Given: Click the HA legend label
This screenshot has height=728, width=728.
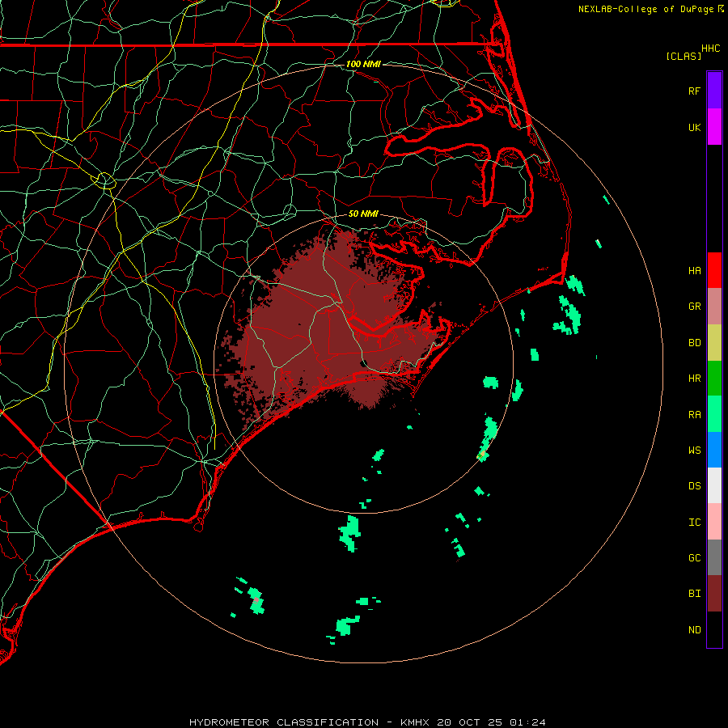Looking at the screenshot, I should (x=694, y=270).
